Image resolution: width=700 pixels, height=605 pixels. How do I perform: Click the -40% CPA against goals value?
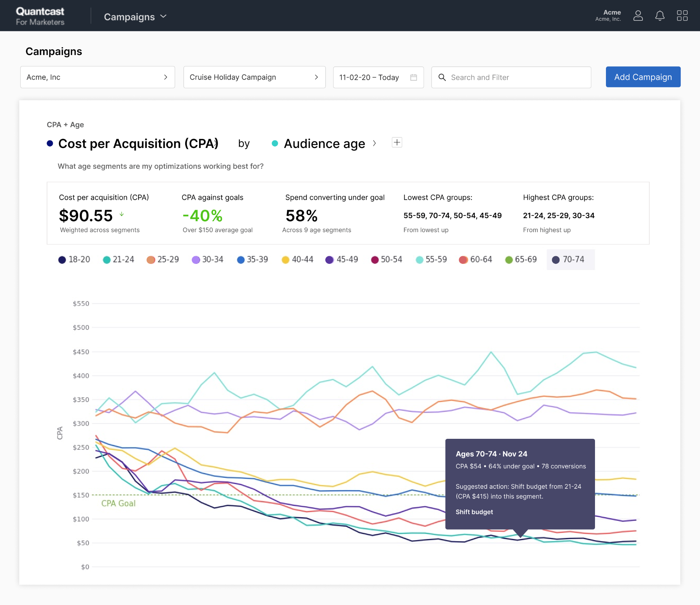(202, 216)
